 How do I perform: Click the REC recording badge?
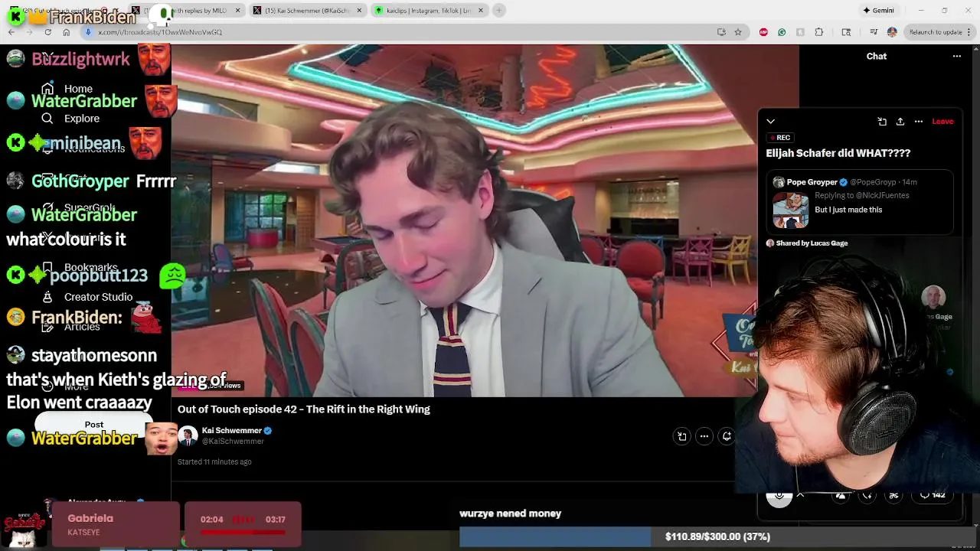tap(779, 138)
